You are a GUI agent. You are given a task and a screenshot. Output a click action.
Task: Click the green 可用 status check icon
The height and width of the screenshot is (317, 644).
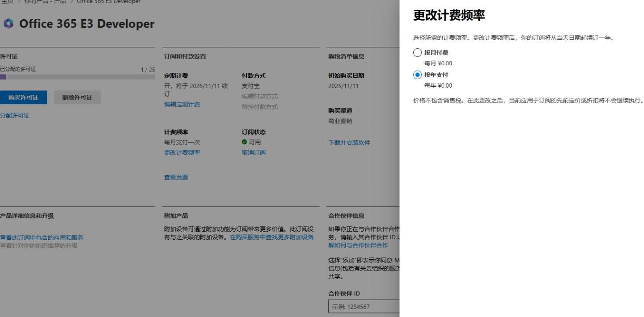(x=244, y=142)
